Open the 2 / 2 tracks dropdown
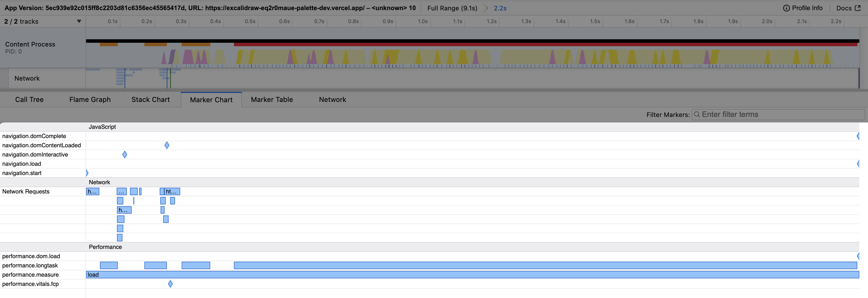Screen dimensions: 868x298 coord(43,22)
